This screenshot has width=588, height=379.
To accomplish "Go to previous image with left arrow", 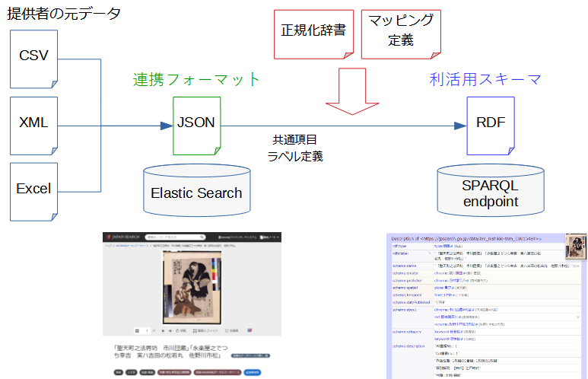I will click(163, 330).
